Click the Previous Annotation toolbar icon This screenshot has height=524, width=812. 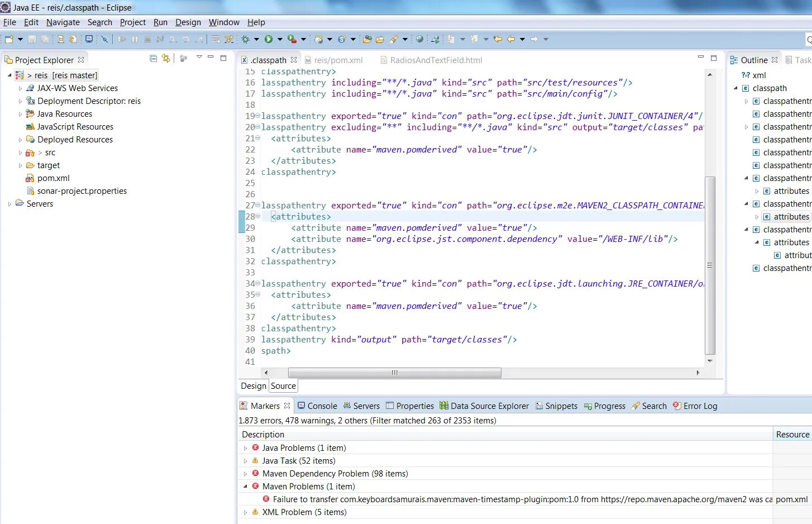click(474, 39)
